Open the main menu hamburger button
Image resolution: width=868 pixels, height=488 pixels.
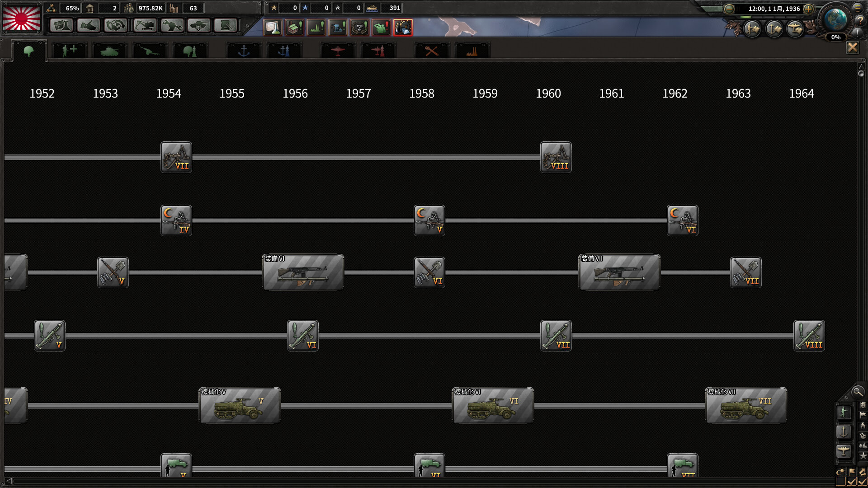point(858,8)
